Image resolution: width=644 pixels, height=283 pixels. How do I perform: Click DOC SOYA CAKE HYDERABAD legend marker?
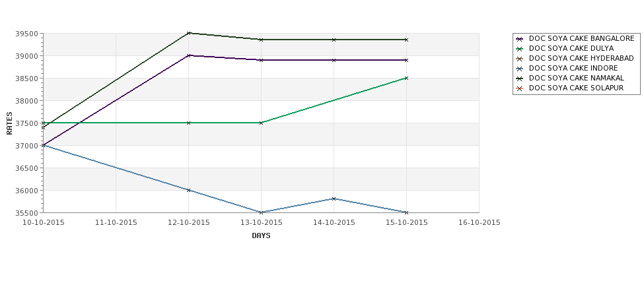[520, 59]
